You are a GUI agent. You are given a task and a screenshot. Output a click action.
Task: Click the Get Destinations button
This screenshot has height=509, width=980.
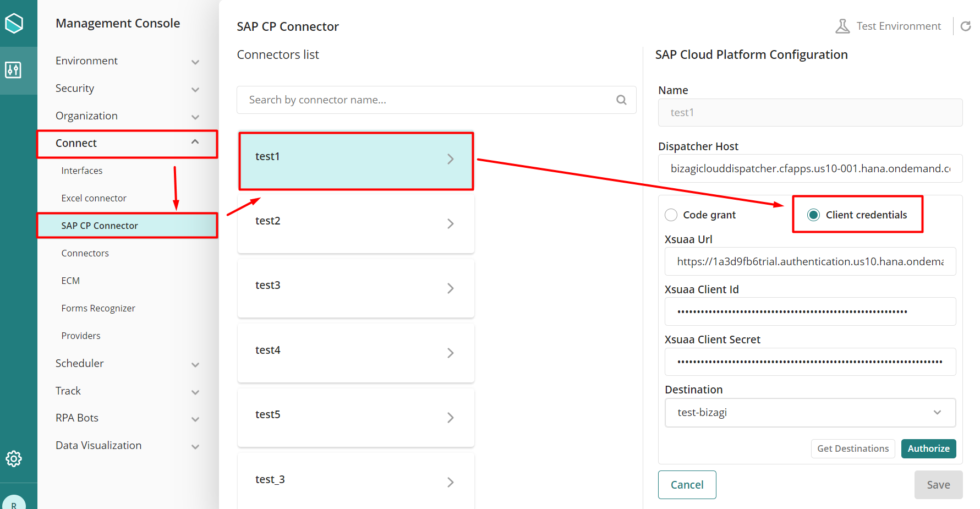[x=853, y=448]
